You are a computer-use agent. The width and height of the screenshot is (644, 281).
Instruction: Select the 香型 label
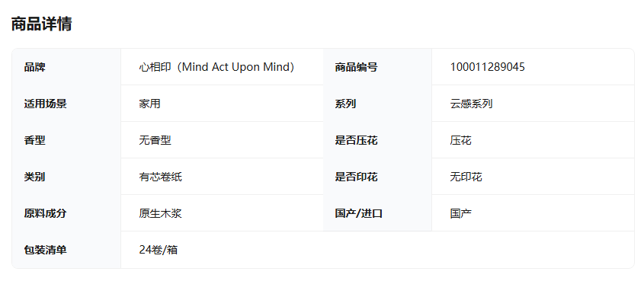pos(35,140)
